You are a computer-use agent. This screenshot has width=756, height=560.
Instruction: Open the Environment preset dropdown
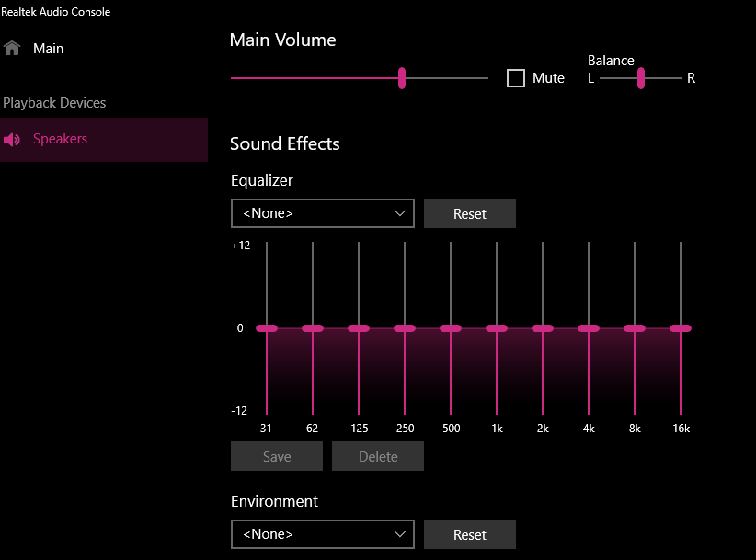point(323,534)
